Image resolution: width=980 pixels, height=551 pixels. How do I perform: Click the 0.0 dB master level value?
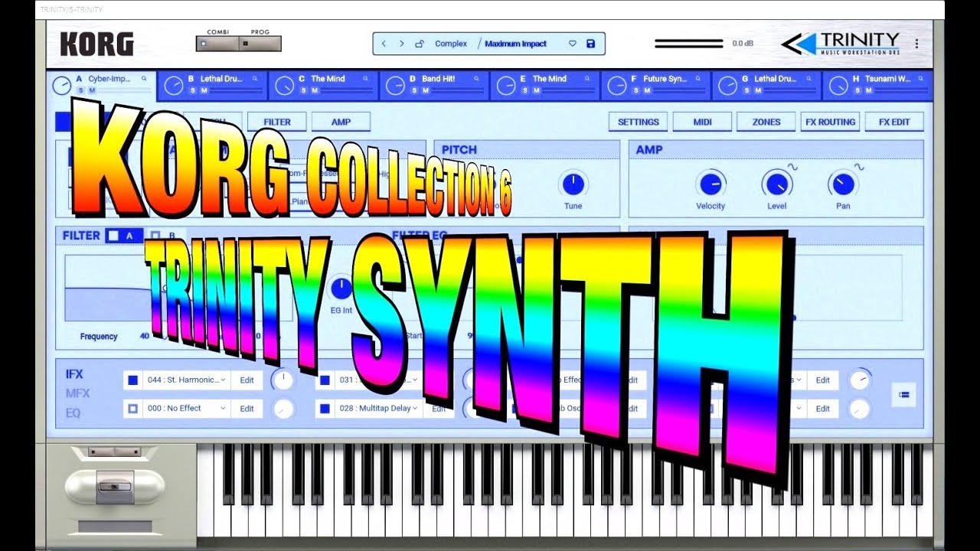743,44
